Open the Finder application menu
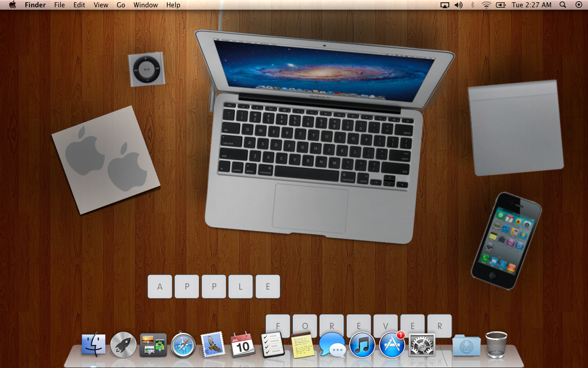 pyautogui.click(x=35, y=5)
